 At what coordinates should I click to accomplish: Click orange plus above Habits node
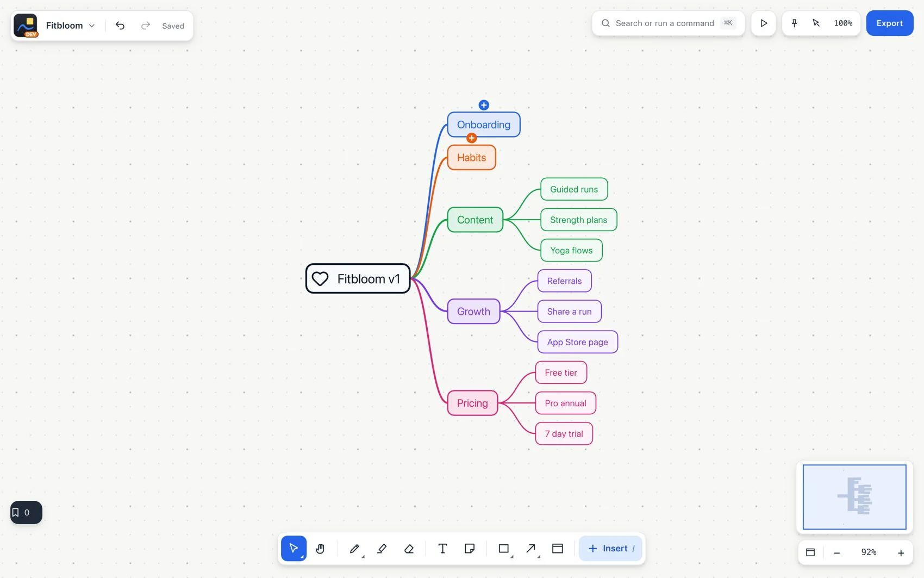click(x=472, y=138)
